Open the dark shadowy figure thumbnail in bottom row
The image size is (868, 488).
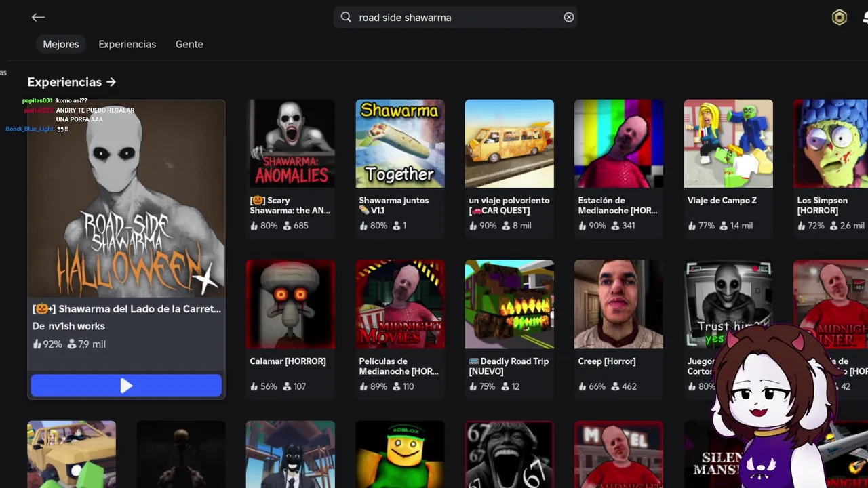click(x=181, y=454)
